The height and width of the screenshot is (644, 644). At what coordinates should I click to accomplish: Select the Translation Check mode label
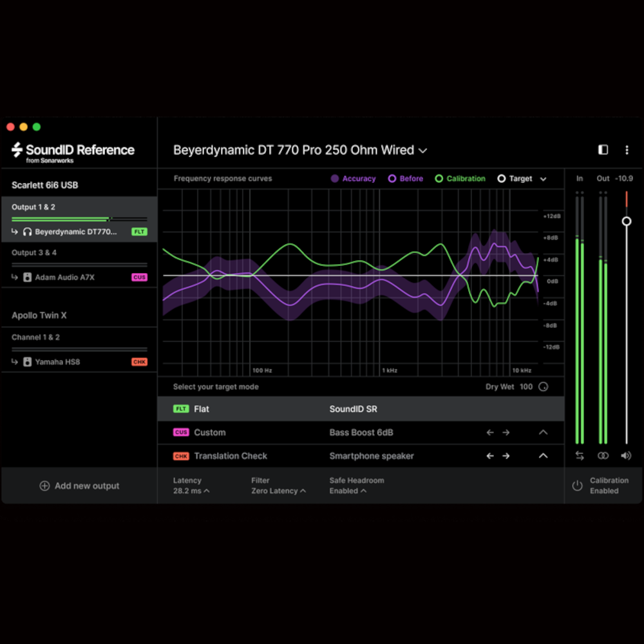(231, 456)
